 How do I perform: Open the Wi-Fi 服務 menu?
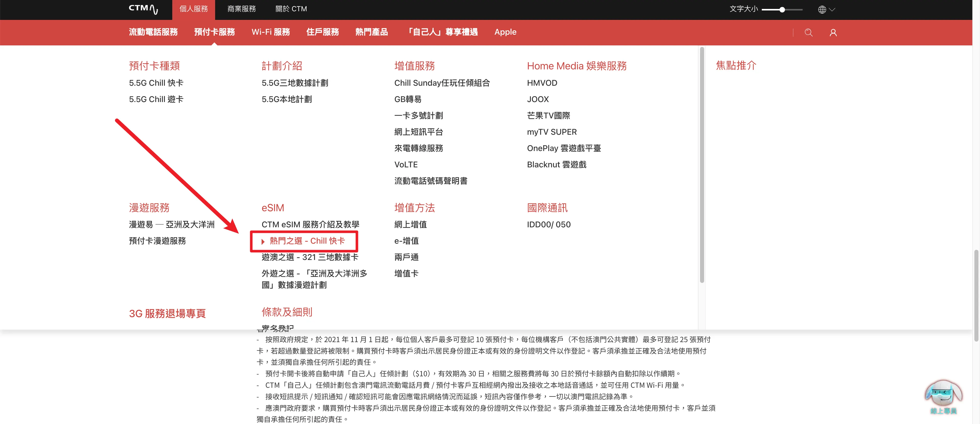click(x=271, y=32)
